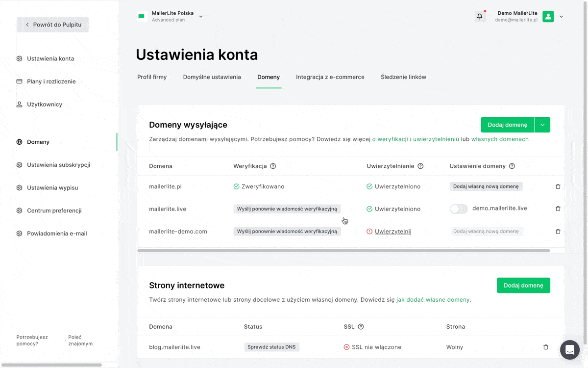The width and height of the screenshot is (588, 368).
Task: Delete the blog.mailerlite.live website domain
Action: pos(546,347)
